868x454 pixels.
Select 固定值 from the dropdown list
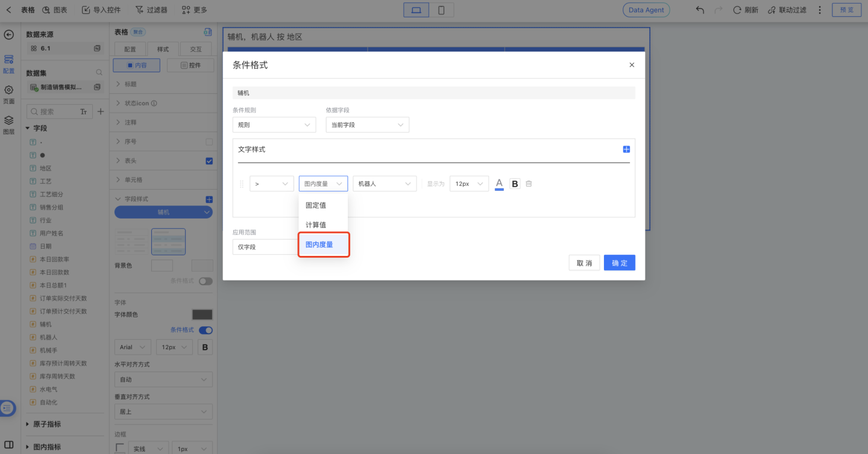tap(316, 205)
